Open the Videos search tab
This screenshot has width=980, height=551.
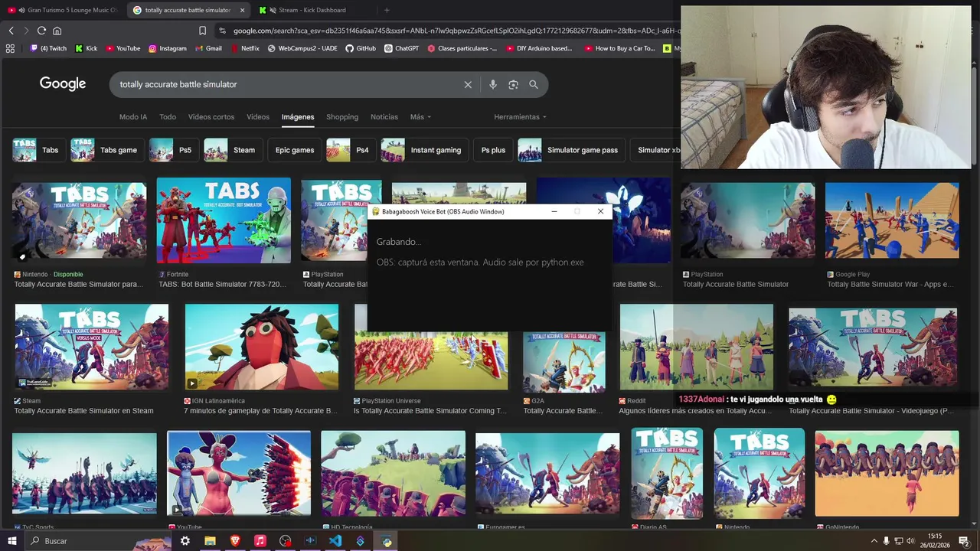pos(258,117)
